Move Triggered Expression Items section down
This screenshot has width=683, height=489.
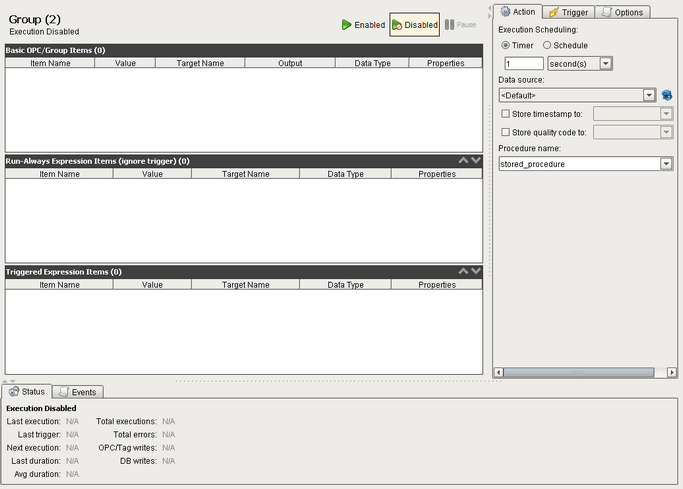(476, 271)
